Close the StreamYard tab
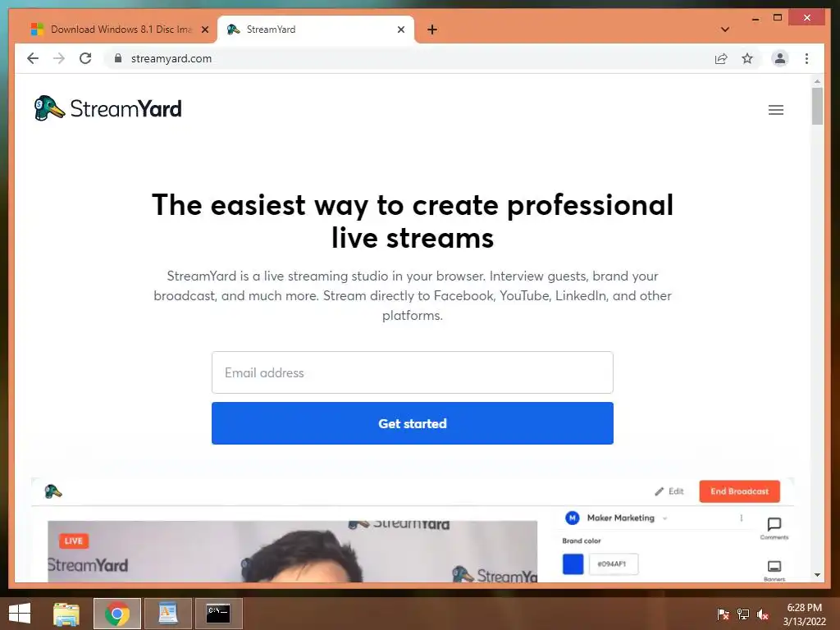 [400, 30]
